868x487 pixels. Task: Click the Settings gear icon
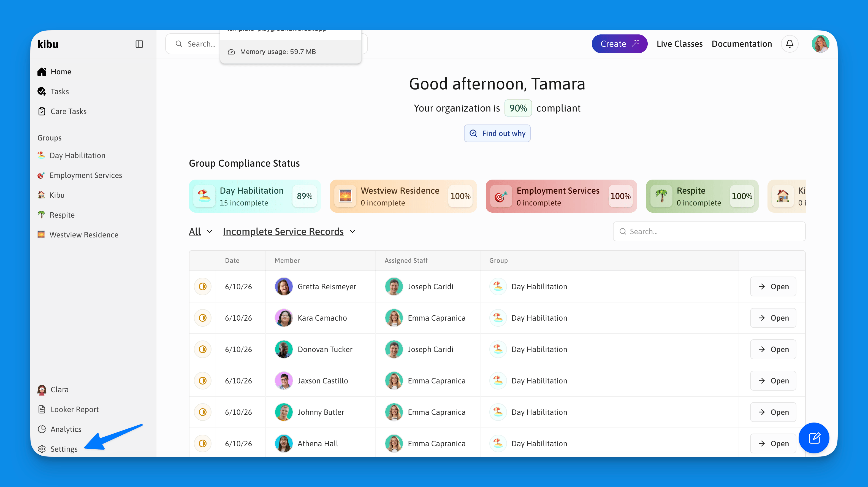(42, 449)
